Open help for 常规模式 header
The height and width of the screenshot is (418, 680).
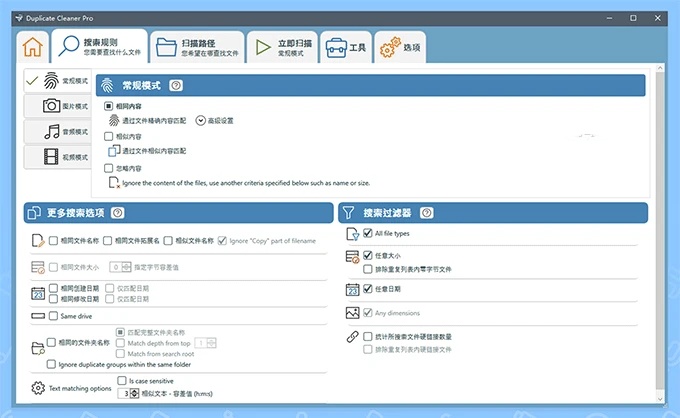coord(176,85)
